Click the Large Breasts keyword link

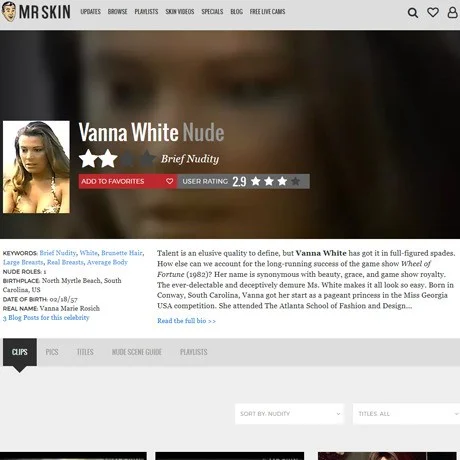click(x=23, y=262)
